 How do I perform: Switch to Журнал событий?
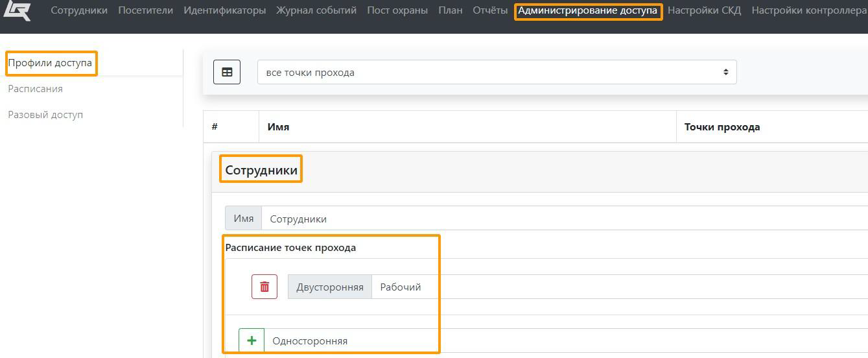click(316, 10)
